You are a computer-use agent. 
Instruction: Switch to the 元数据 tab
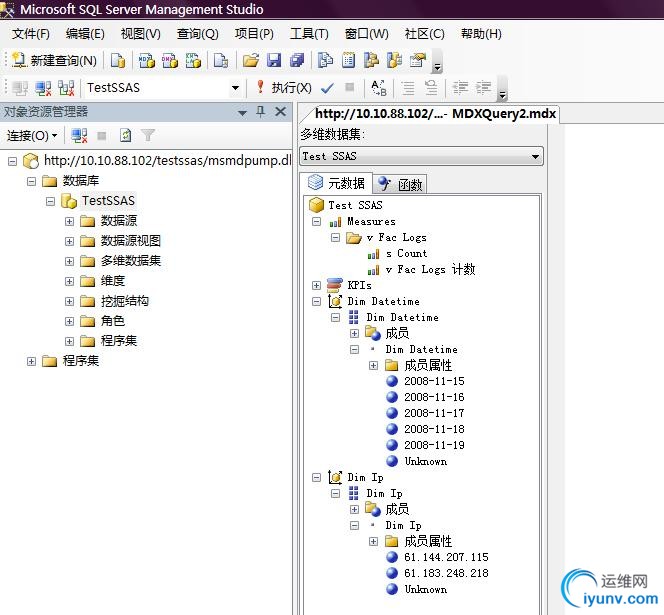[336, 183]
